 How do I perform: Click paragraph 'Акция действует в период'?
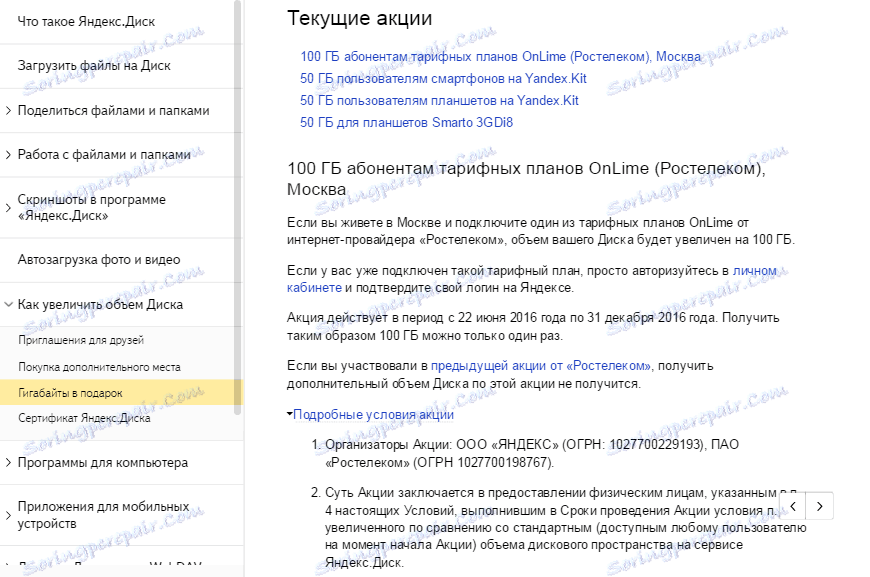[x=533, y=327]
